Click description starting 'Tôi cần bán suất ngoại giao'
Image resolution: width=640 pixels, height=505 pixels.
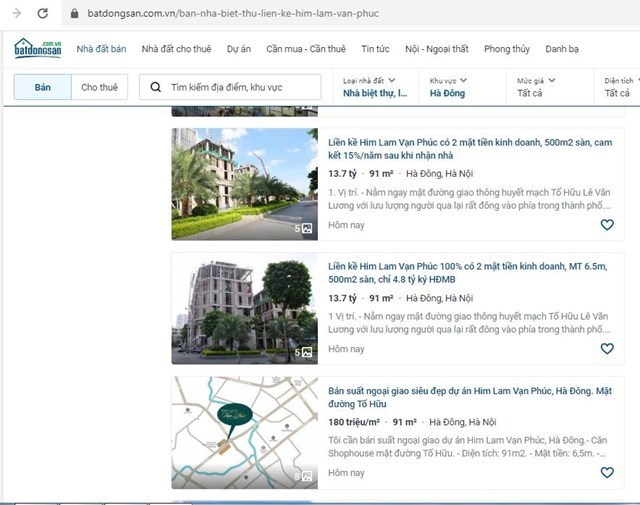coord(468,447)
